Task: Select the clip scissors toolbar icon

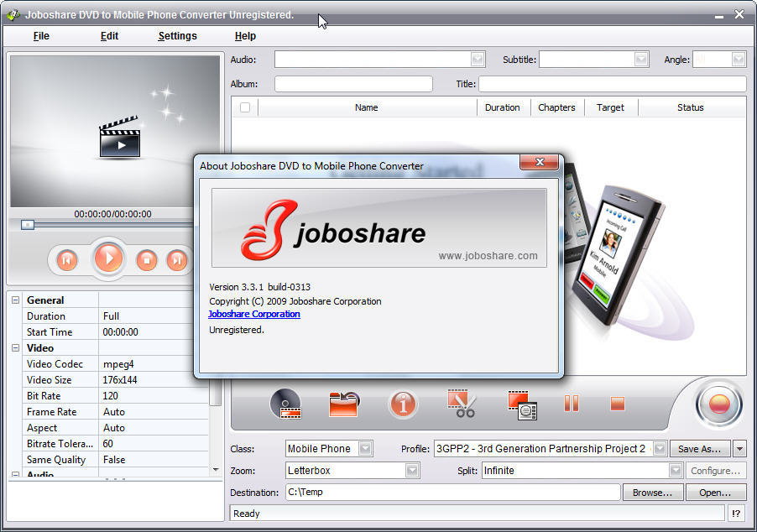Action: pyautogui.click(x=462, y=404)
